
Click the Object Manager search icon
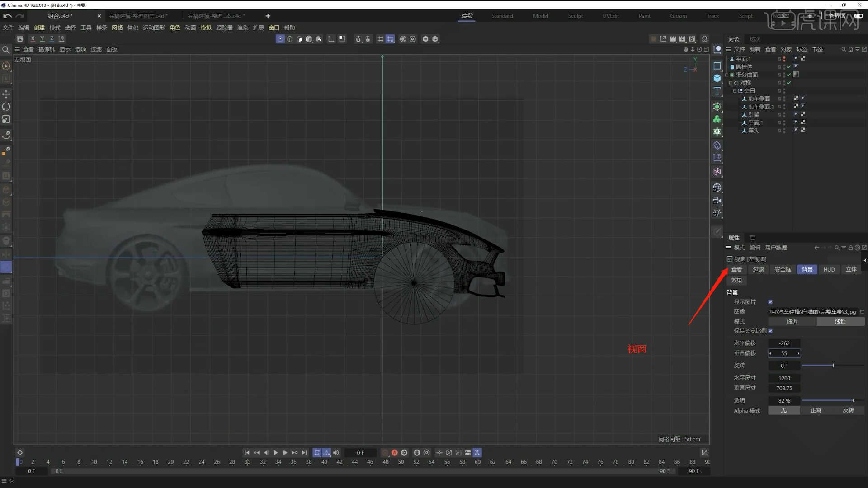[844, 49]
